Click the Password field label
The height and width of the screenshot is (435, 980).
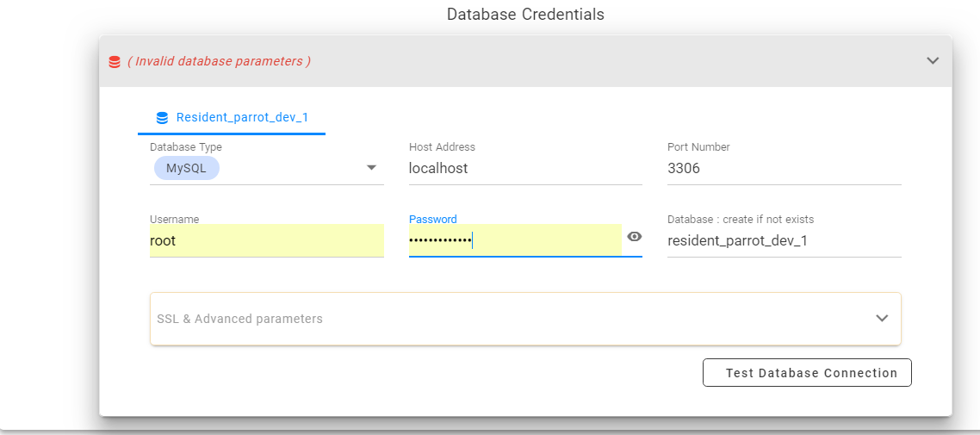tap(432, 220)
